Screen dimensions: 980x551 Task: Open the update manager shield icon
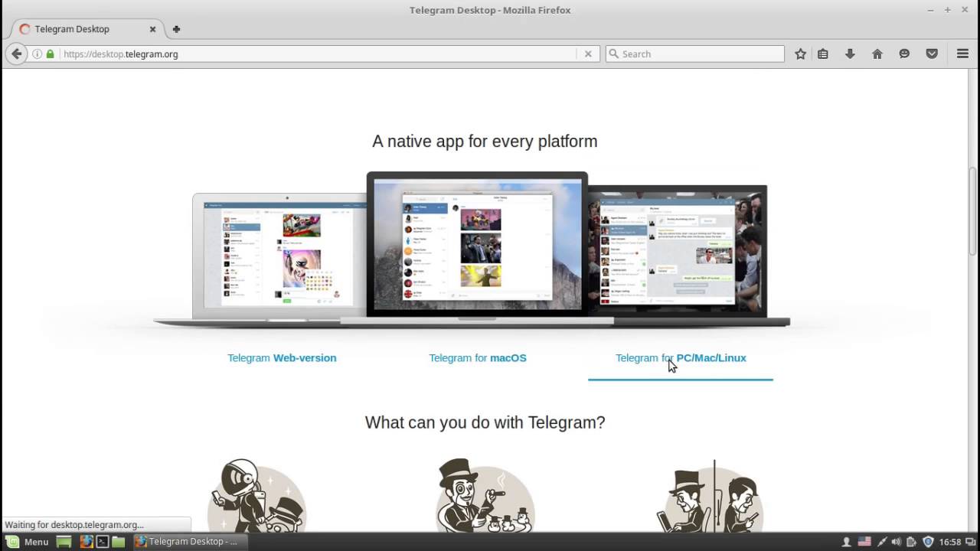(x=928, y=542)
